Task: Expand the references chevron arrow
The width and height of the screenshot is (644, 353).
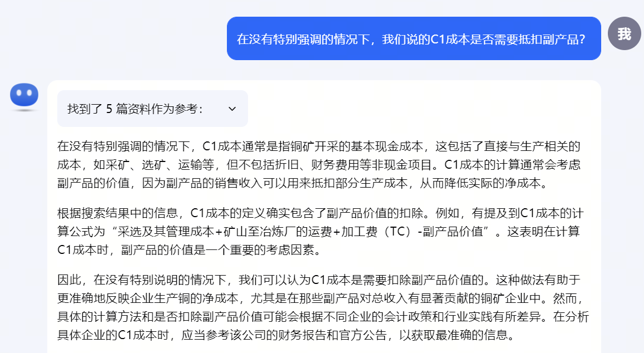Action: click(232, 109)
